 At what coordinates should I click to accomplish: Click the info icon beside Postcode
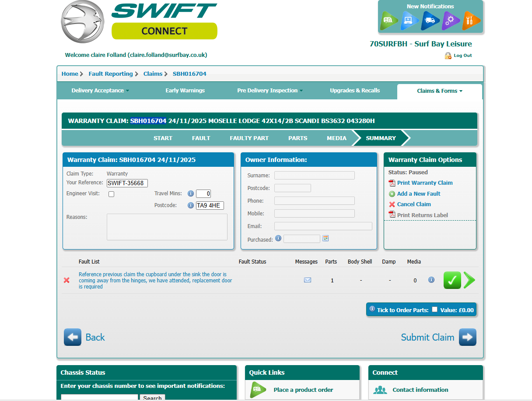coord(191,205)
